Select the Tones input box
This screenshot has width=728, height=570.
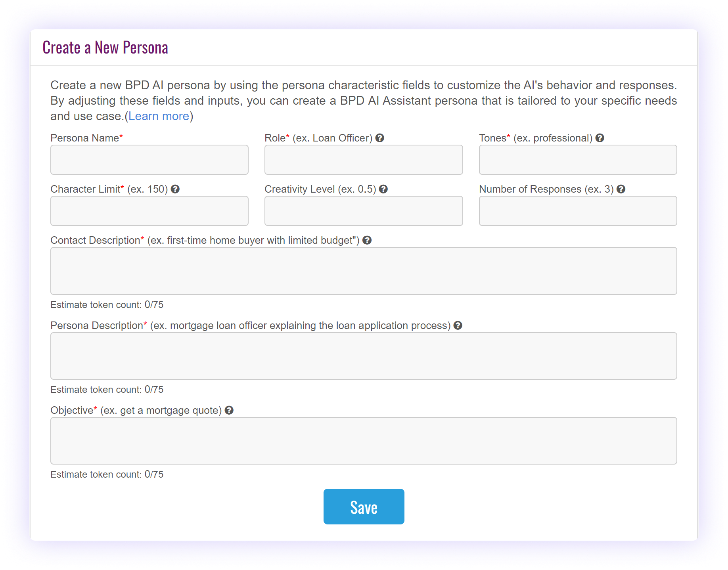click(x=578, y=160)
